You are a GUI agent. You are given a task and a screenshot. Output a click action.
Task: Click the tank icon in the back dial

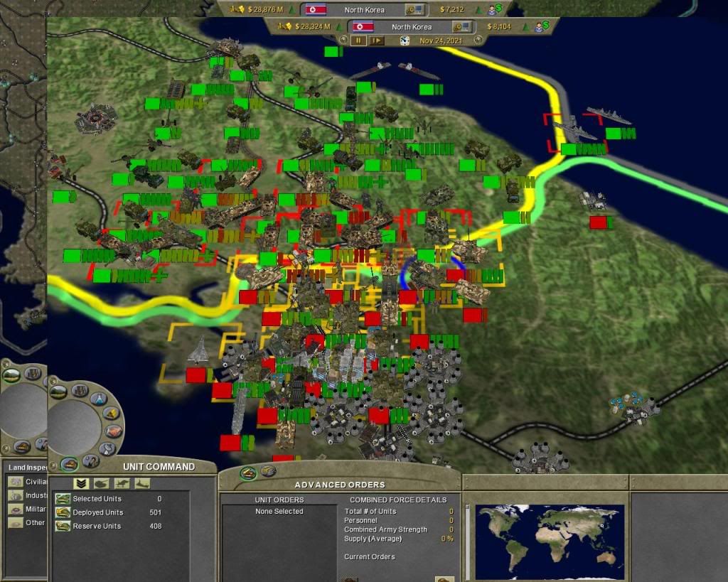click(x=21, y=446)
